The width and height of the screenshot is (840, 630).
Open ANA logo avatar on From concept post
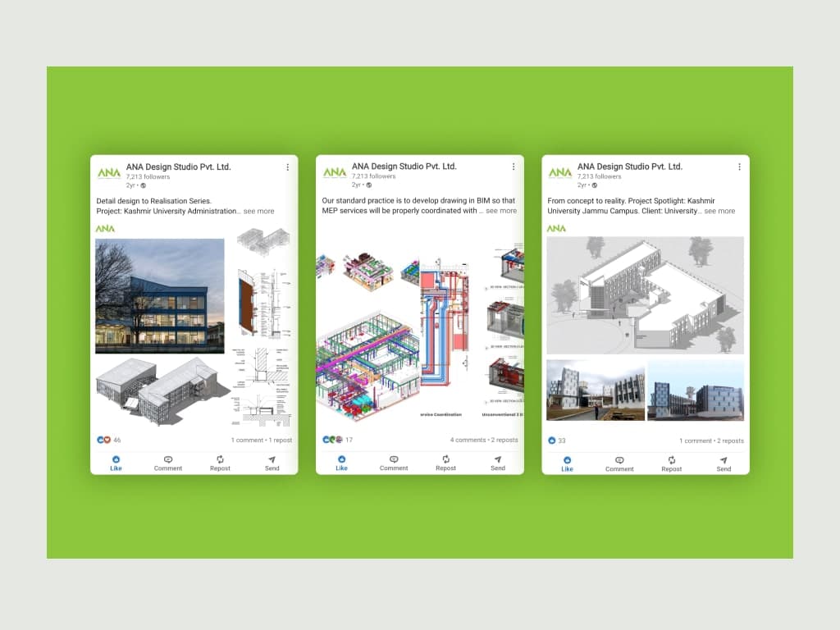pyautogui.click(x=560, y=172)
